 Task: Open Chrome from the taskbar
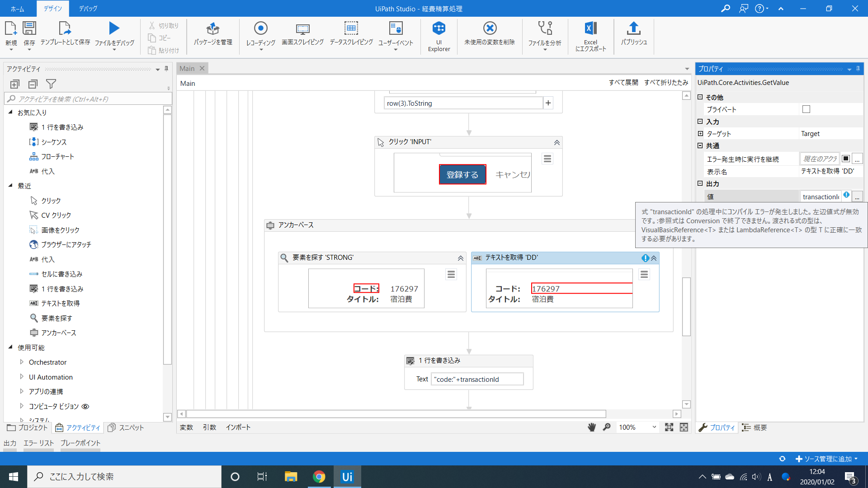click(x=319, y=477)
